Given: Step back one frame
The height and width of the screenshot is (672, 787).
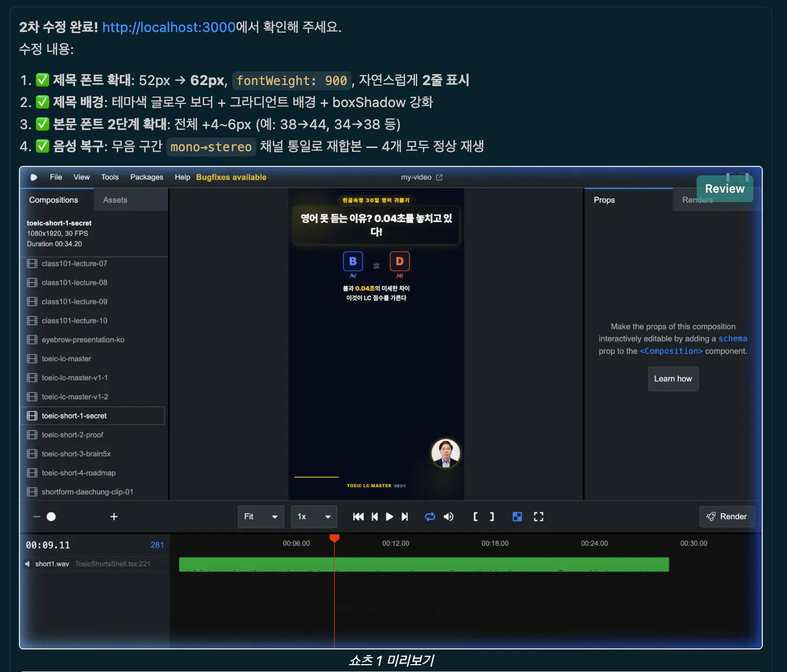Looking at the screenshot, I should click(x=374, y=517).
